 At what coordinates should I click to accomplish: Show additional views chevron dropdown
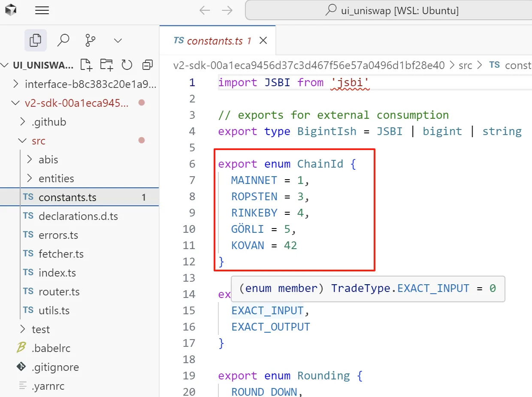(x=118, y=40)
